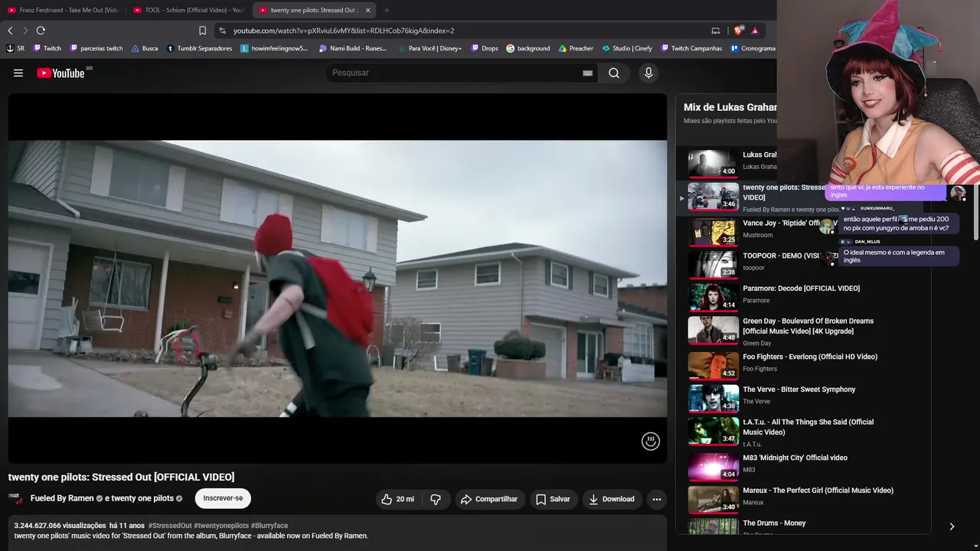Open the Studio Cinefy bookmark
Image resolution: width=980 pixels, height=551 pixels.
[x=627, y=48]
